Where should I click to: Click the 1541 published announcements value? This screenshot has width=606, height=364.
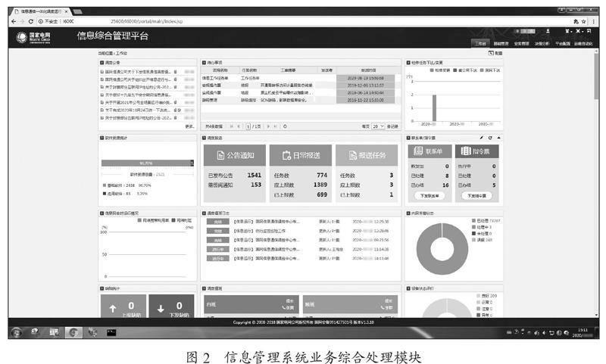[x=254, y=176]
